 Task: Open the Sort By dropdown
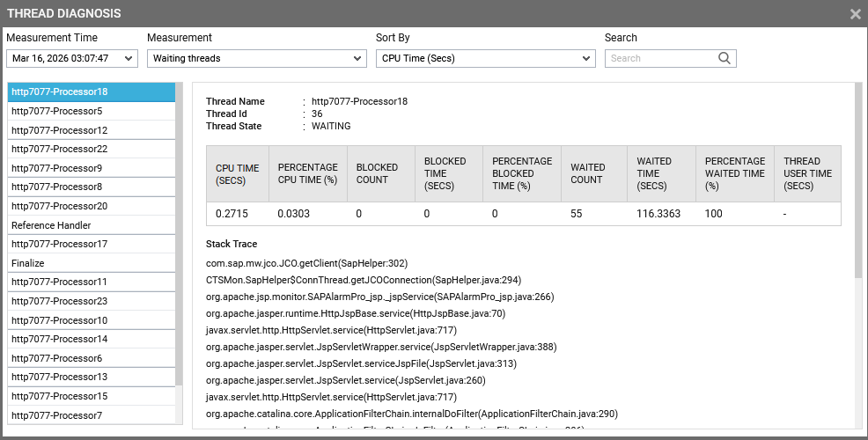485,58
